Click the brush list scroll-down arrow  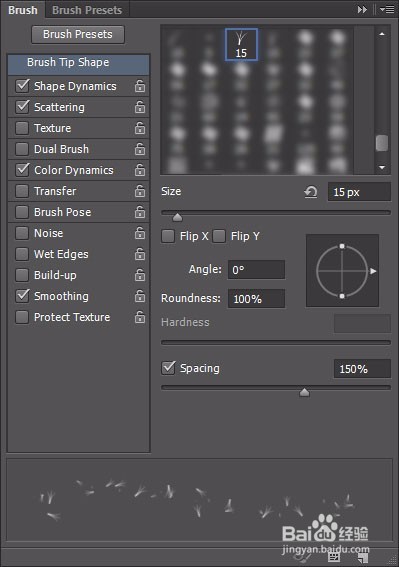pos(382,167)
